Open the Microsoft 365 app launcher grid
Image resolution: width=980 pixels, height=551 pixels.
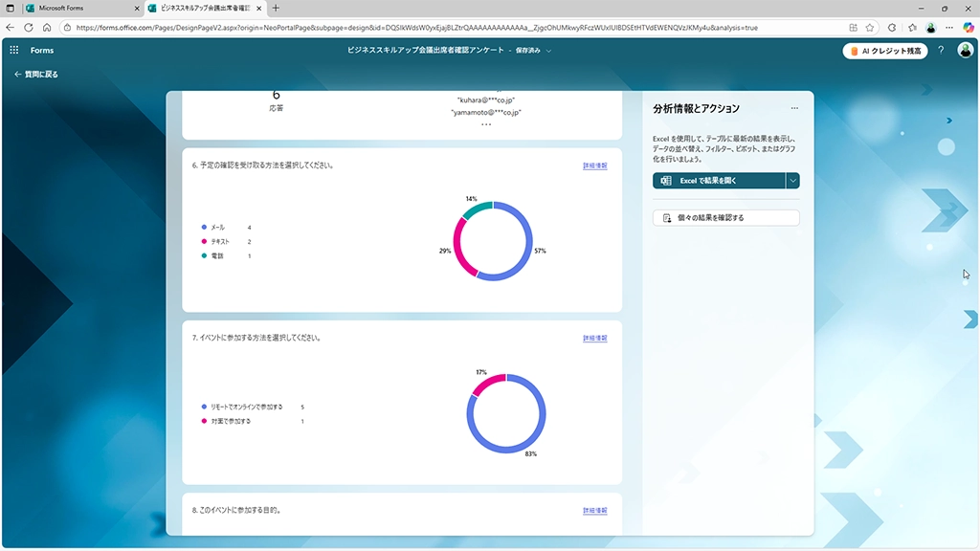point(14,51)
